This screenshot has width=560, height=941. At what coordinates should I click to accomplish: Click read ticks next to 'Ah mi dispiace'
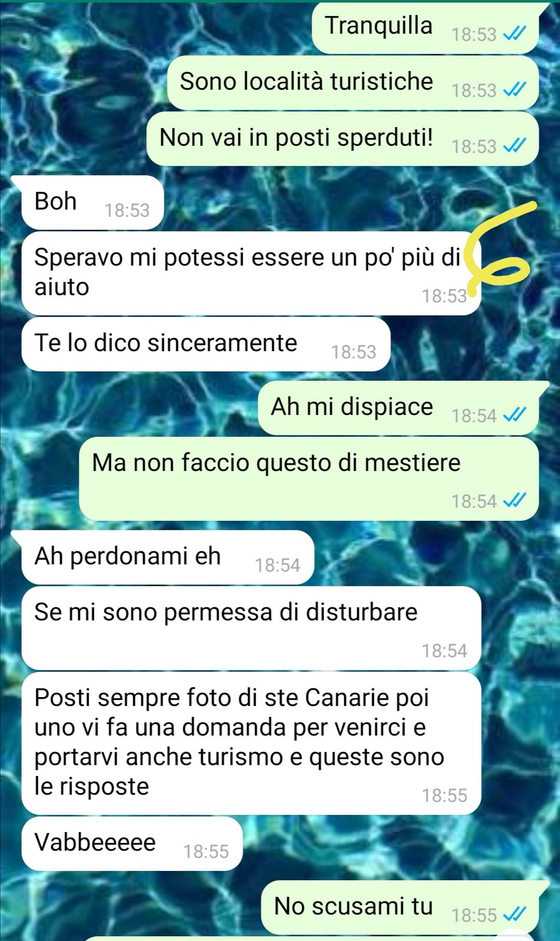[x=515, y=416]
